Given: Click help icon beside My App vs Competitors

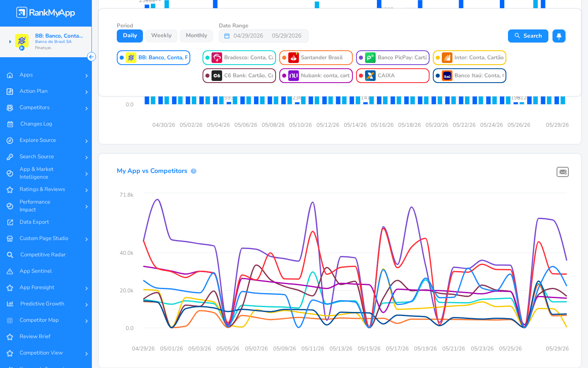Looking at the screenshot, I should tap(194, 171).
